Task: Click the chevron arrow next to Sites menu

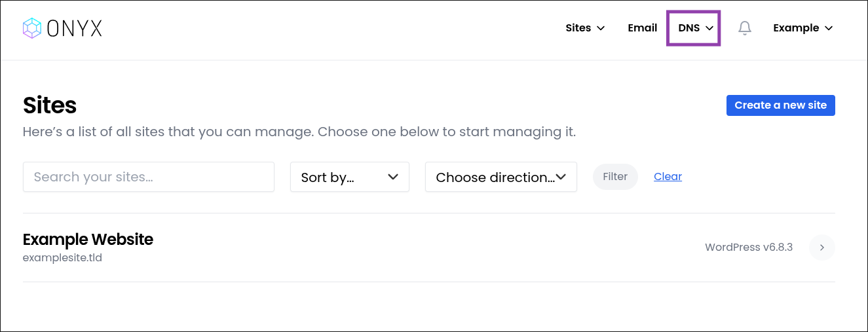Action: click(x=601, y=28)
